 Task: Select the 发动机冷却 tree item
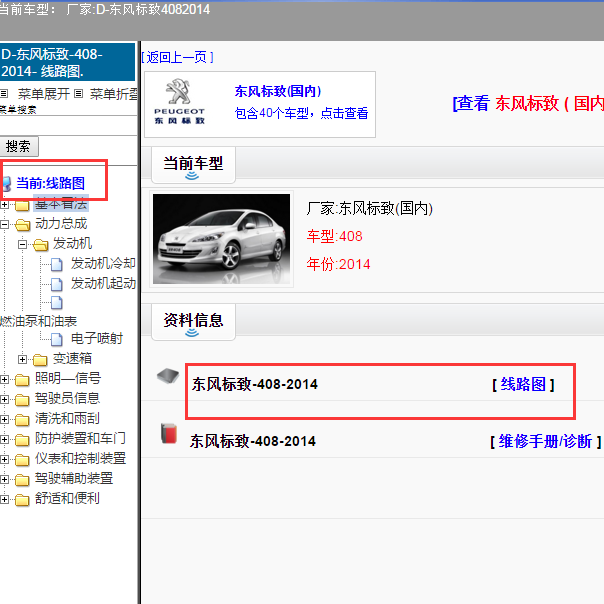103,263
